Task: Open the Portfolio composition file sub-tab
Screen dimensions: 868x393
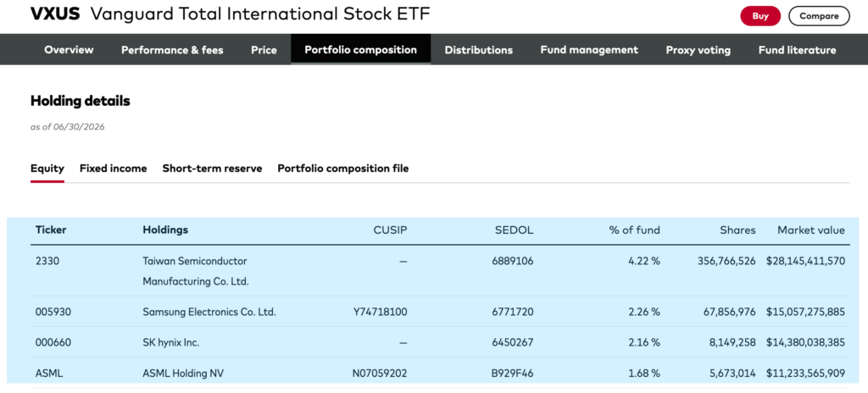Action: click(x=343, y=169)
